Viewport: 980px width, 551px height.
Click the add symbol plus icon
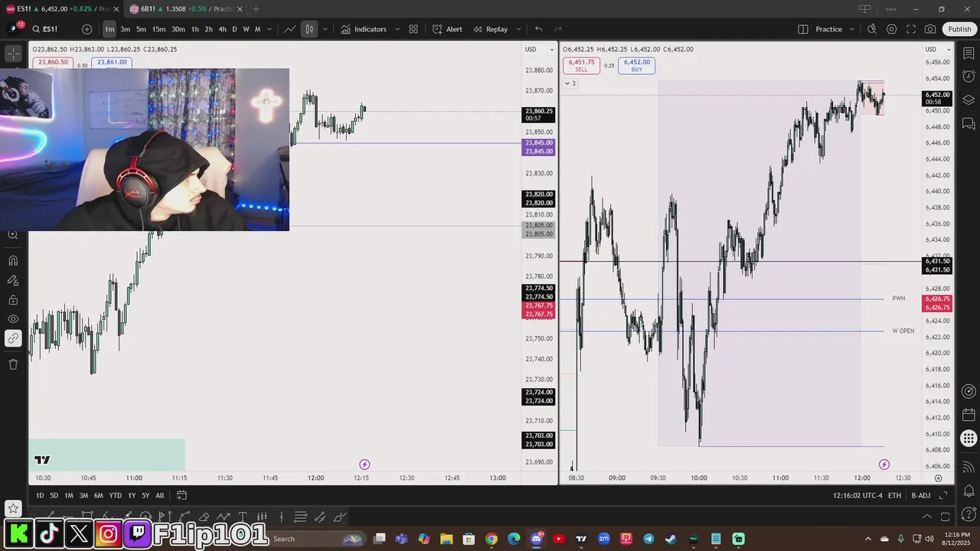coord(87,29)
